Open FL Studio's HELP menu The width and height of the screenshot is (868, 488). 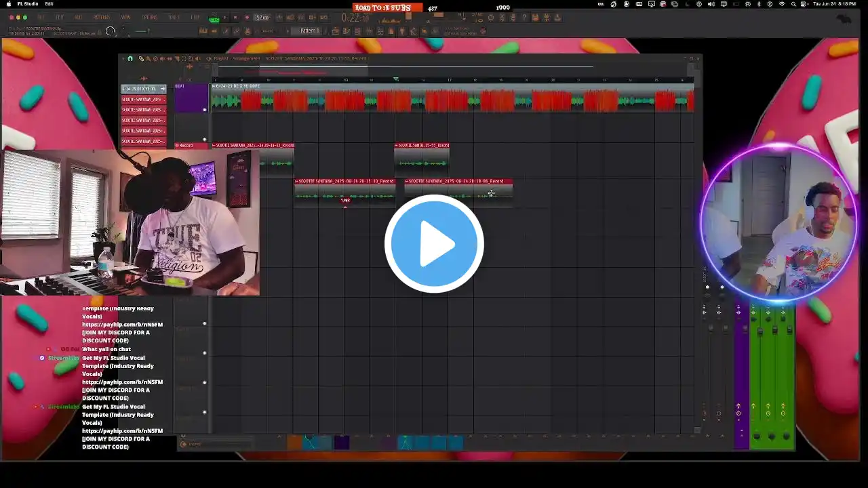[195, 18]
